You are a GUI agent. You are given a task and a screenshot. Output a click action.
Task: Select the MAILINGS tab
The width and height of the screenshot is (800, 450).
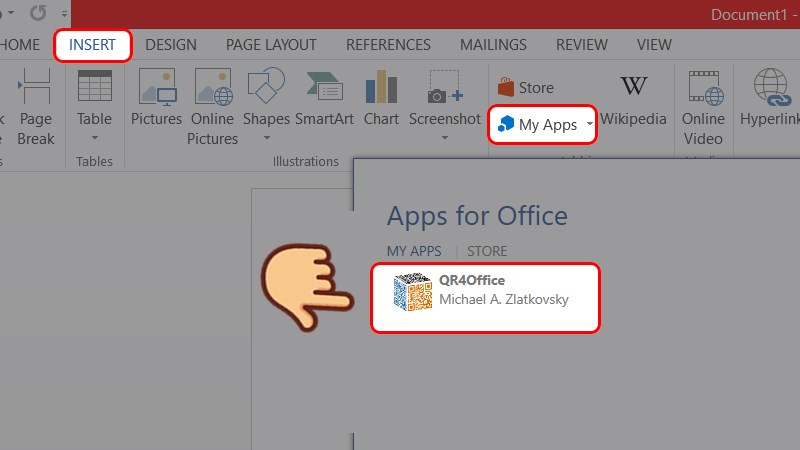[493, 45]
